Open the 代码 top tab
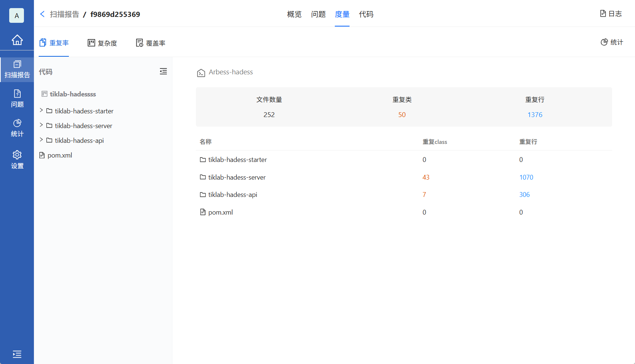 [366, 14]
